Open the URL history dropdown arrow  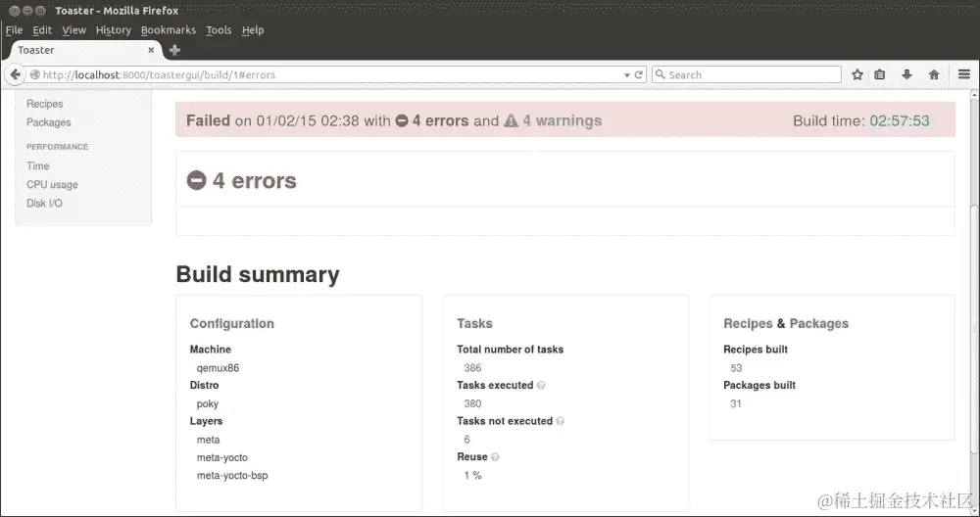click(627, 75)
